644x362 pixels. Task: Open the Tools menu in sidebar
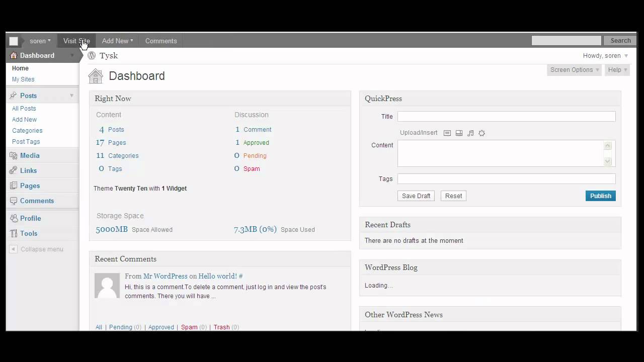point(29,233)
